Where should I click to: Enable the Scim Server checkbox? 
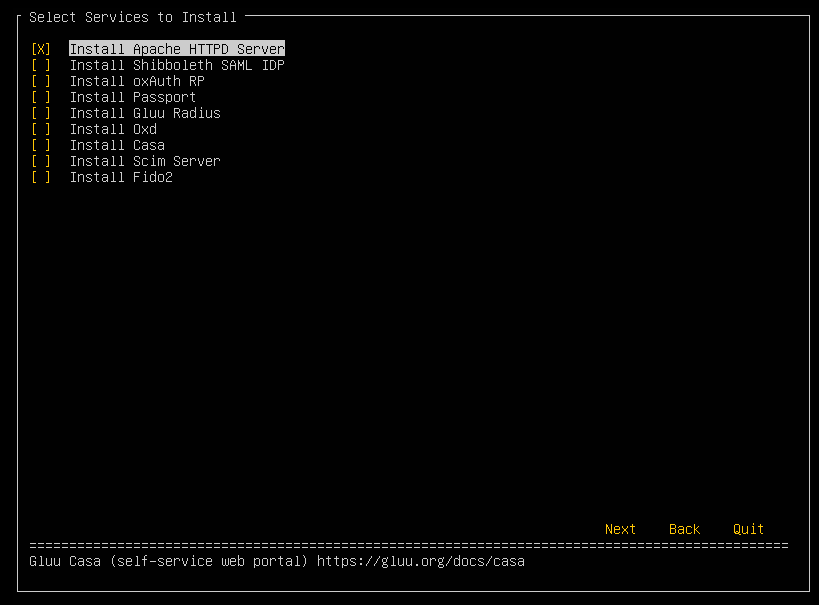[x=41, y=161]
